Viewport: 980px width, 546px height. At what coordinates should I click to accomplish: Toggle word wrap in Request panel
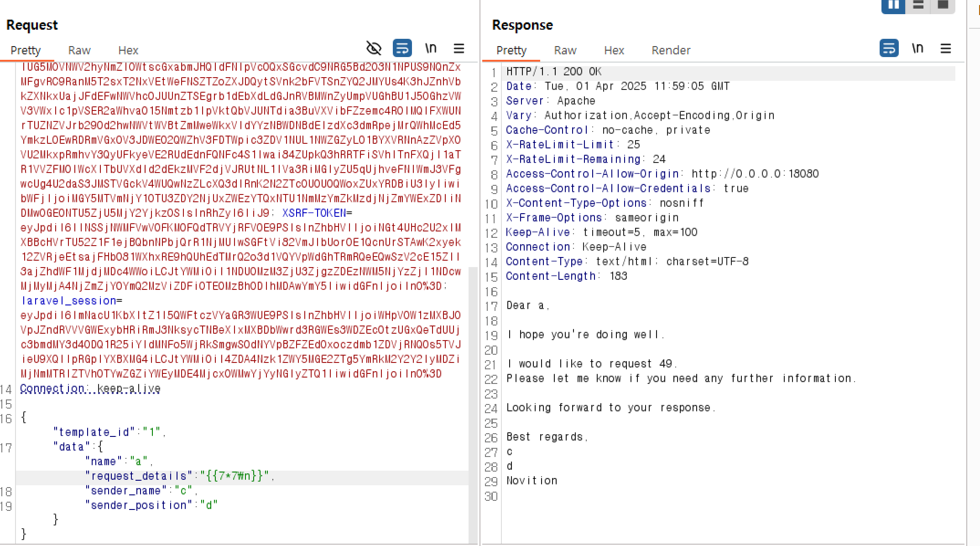[x=402, y=48]
